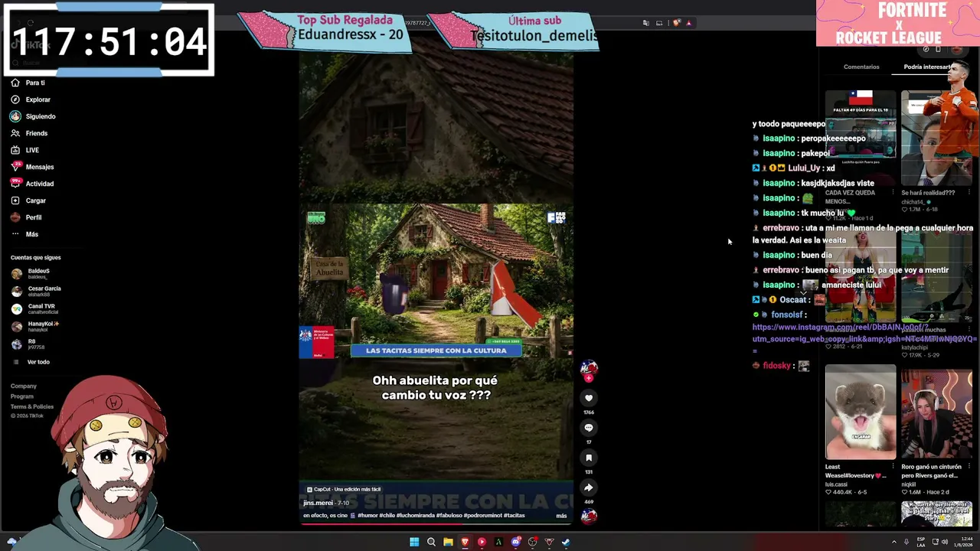Open the ESP LAA language switcher
Screen dimensions: 980x551
click(921, 542)
